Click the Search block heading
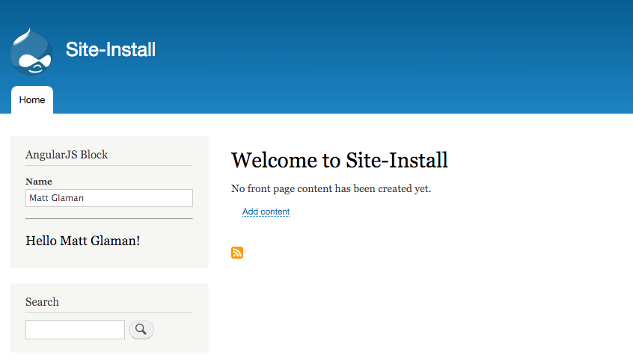The height and width of the screenshot is (364, 633). (42, 302)
